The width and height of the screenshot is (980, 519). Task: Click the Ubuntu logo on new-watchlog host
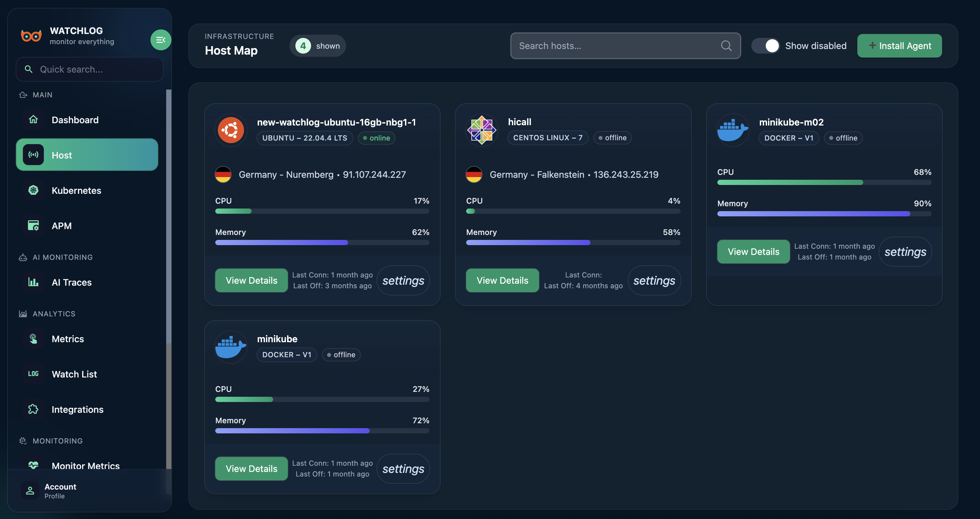[231, 130]
